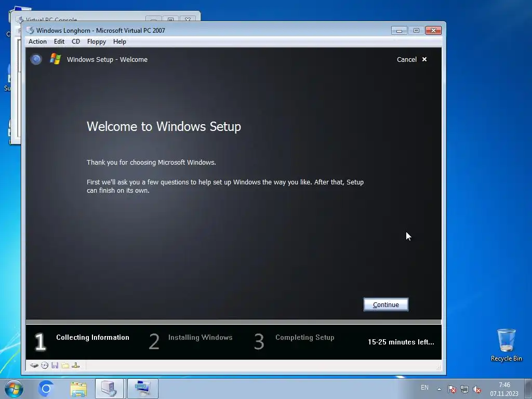
Task: Open the clock showing 7:46
Action: (x=504, y=389)
